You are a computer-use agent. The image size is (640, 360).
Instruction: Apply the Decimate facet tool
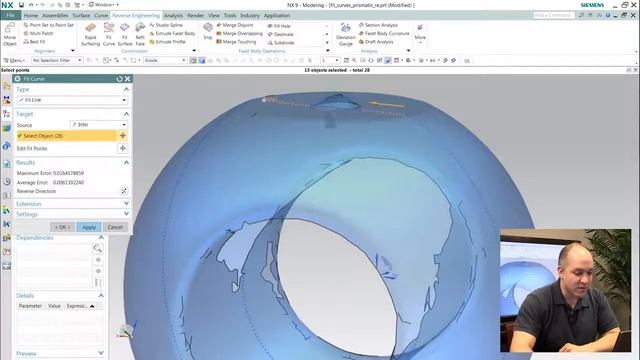coord(280,34)
